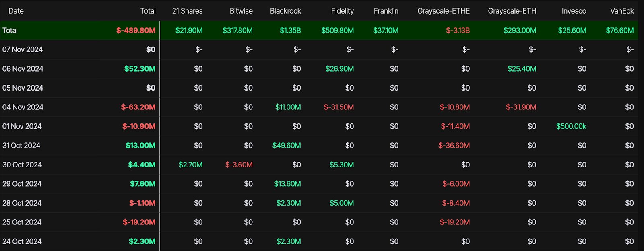Screen dimensions: 644x251
Task: Click VanEck total $76.60M
Action: 620,30
